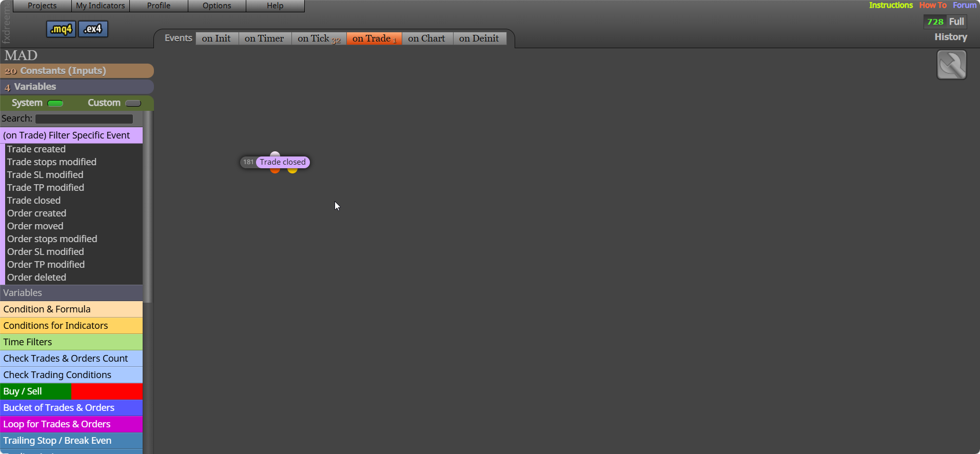Viewport: 980px width, 454px height.
Task: Open the Forum link
Action: (x=965, y=5)
